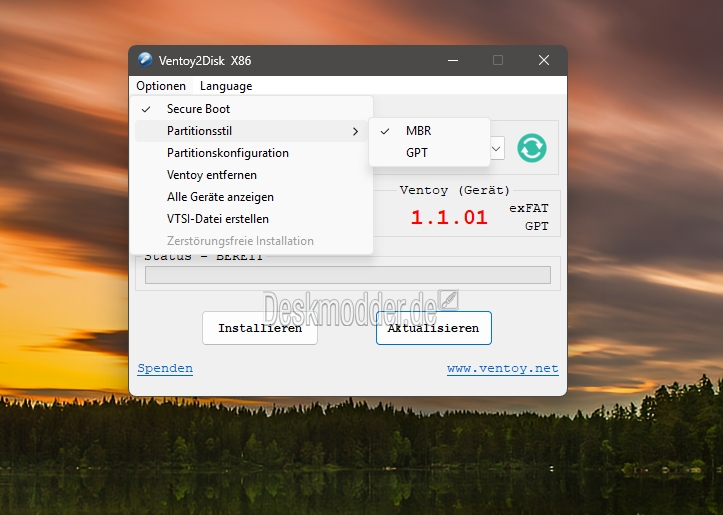The image size is (723, 515).
Task: Click the green refresh devices icon
Action: pos(532,148)
